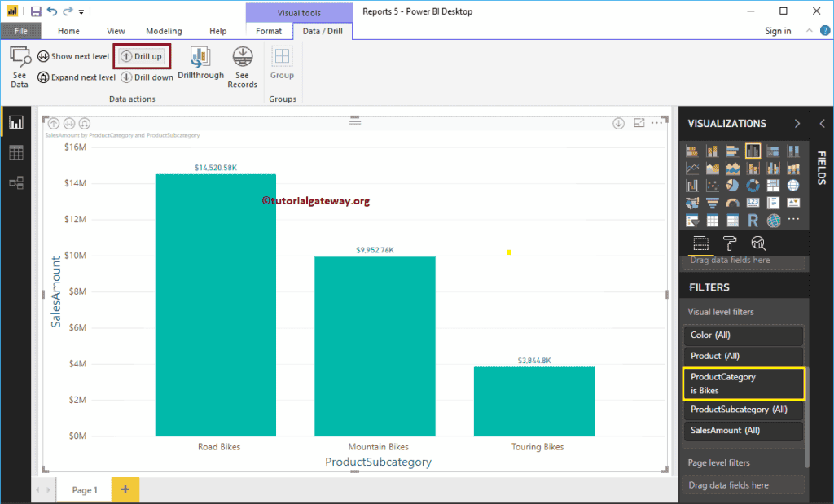Add a new page with plus button
Viewport: 834px width, 504px height.
click(x=125, y=489)
